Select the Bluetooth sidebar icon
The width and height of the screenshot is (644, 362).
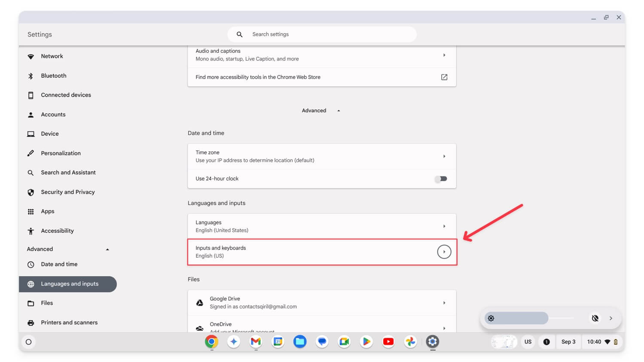pyautogui.click(x=31, y=76)
